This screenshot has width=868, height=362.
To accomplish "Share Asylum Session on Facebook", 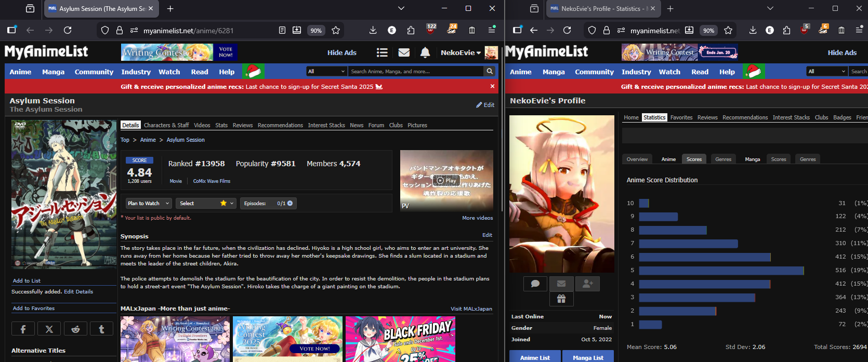I will pos(23,329).
